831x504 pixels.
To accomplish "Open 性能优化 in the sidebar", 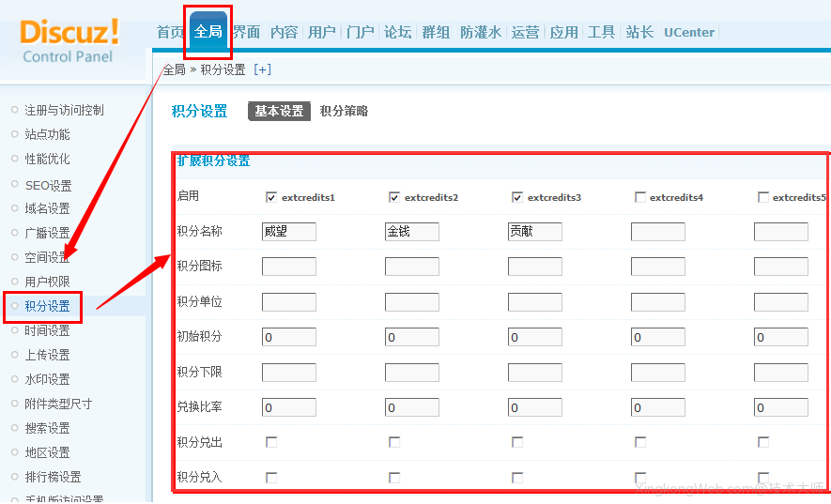I will [47, 159].
